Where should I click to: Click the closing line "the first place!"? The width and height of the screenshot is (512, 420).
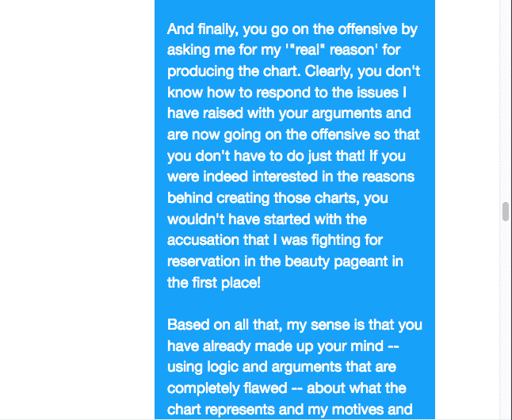coord(213,283)
